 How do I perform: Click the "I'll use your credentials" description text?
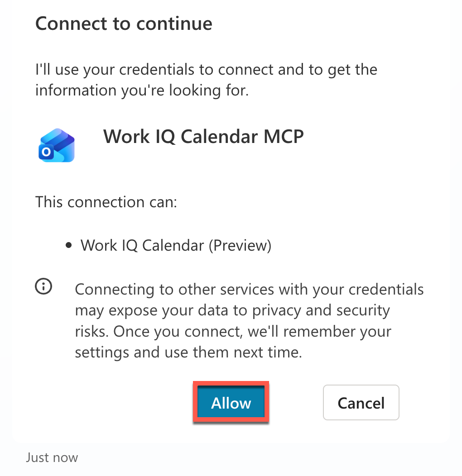[206, 70]
